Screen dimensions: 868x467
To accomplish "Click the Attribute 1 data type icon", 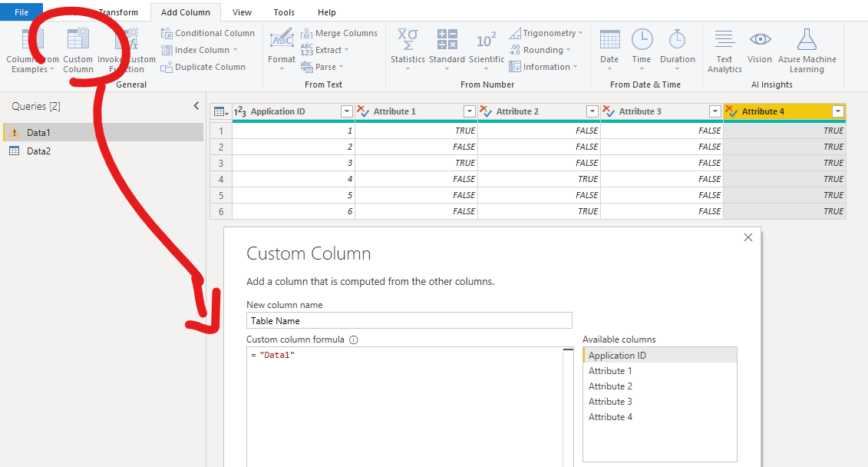I will point(363,111).
